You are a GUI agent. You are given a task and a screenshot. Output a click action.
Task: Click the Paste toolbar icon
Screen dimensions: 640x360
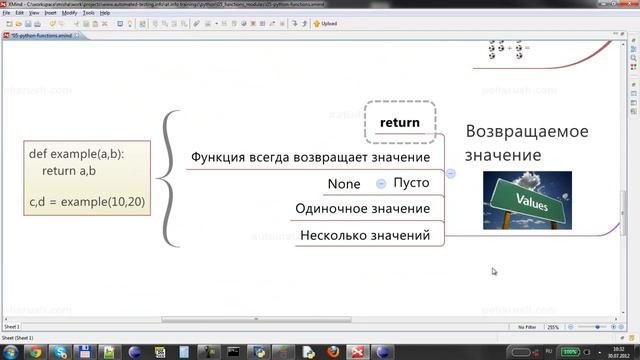(95, 24)
